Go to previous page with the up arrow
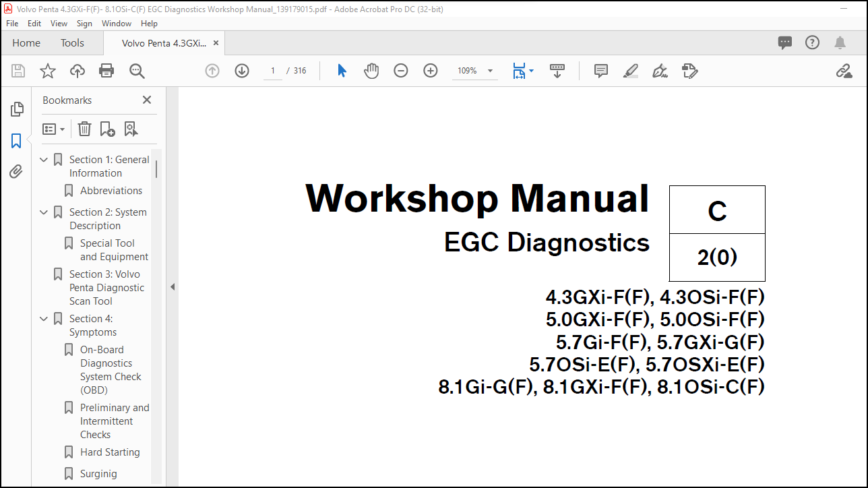The width and height of the screenshot is (868, 488). click(212, 71)
